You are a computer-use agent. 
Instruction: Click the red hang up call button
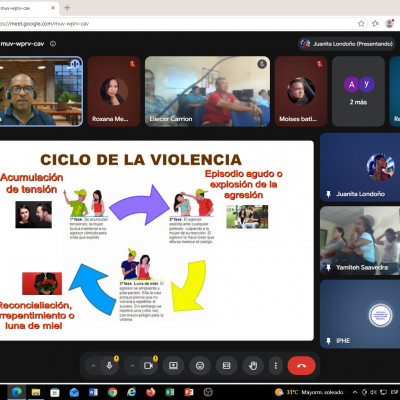pos(301,366)
